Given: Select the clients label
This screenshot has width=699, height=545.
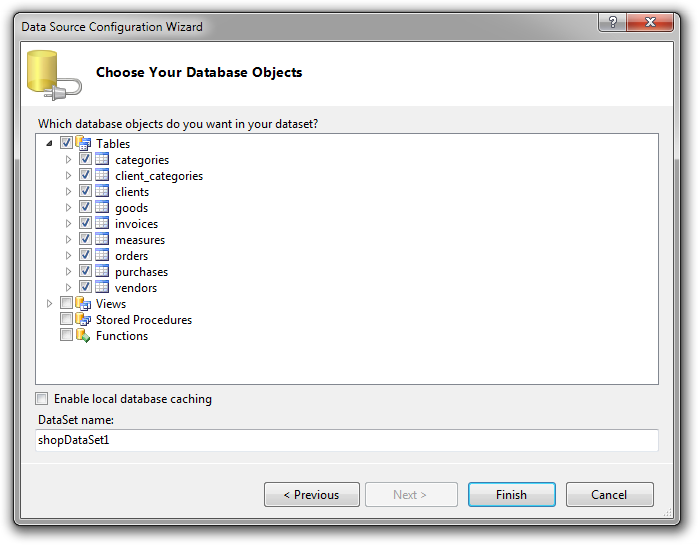Looking at the screenshot, I should tap(132, 192).
